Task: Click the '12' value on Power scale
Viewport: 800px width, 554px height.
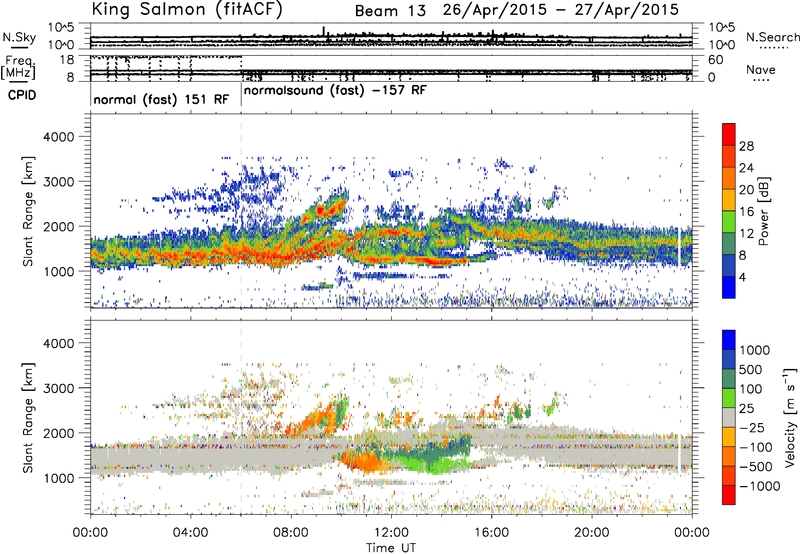Action: [746, 234]
